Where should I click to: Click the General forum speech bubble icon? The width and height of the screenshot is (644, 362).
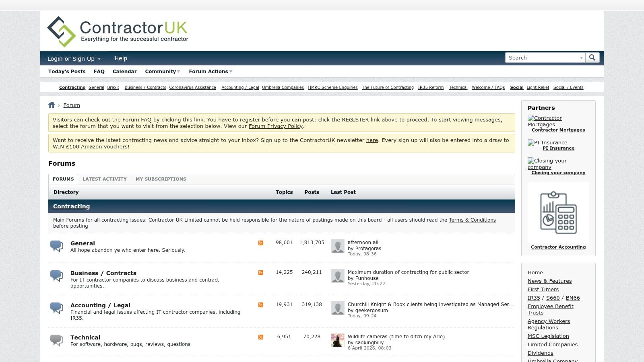tap(57, 246)
